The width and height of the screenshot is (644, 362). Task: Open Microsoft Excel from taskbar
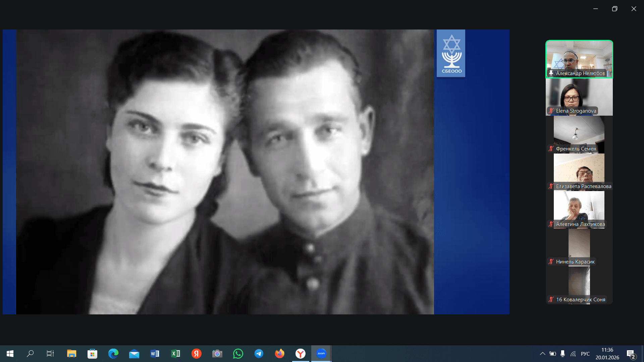click(175, 354)
